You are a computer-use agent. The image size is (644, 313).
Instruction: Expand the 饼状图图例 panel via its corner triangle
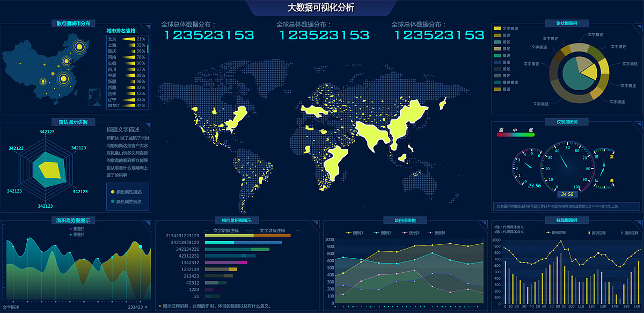click(638, 27)
